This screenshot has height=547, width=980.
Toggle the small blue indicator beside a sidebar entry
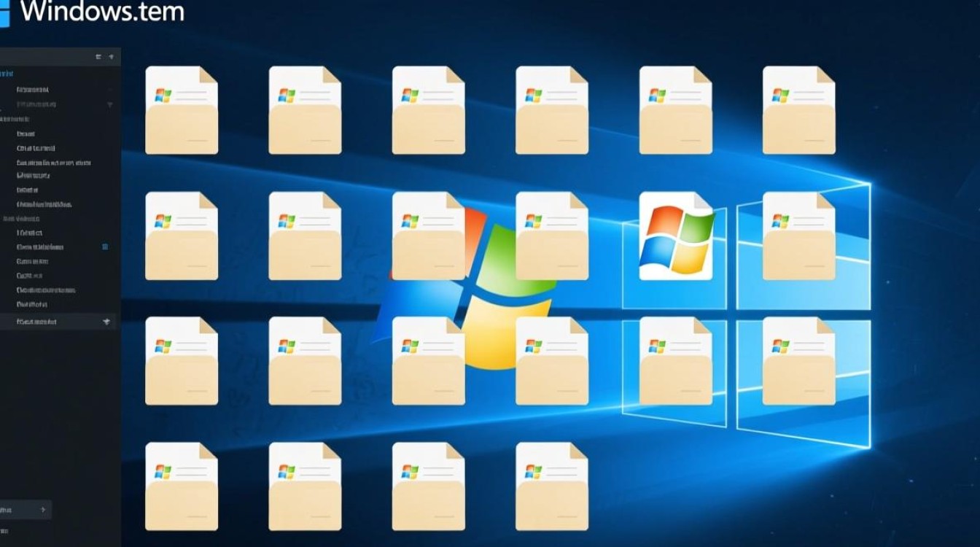pos(104,247)
